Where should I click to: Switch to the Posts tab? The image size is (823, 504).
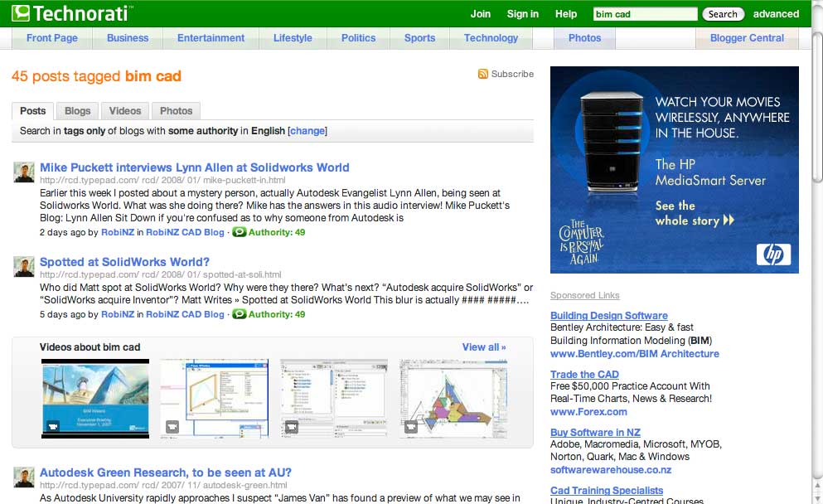pos(32,111)
